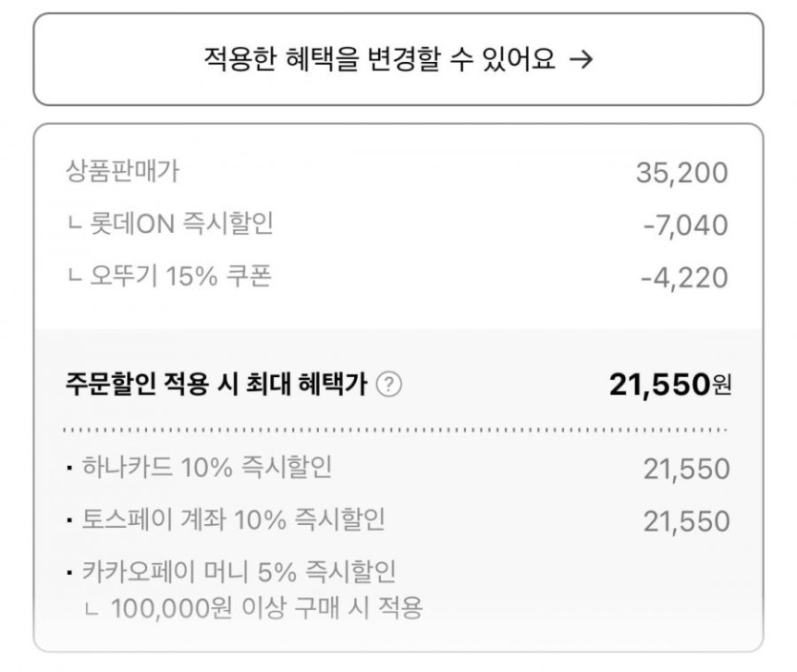The width and height of the screenshot is (797, 672).
Task: Click the 상품판매가 label
Action: [123, 172]
